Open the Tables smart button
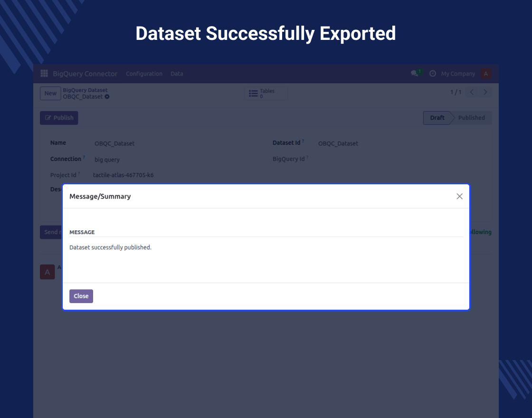 [x=266, y=93]
